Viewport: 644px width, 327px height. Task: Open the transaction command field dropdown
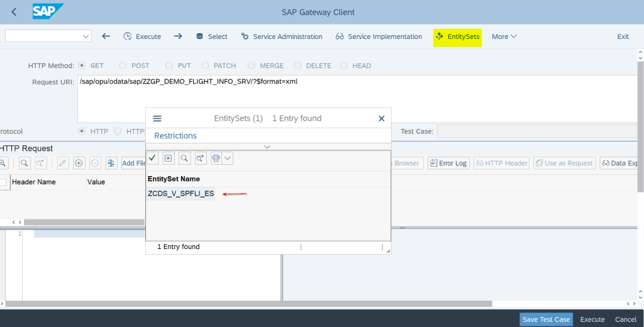tap(86, 36)
